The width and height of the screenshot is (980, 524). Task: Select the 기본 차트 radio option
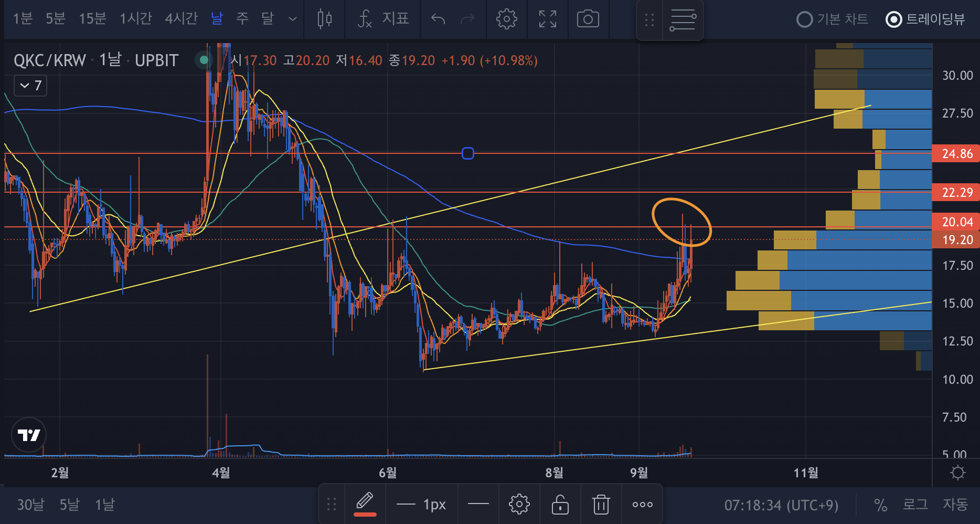[832, 19]
